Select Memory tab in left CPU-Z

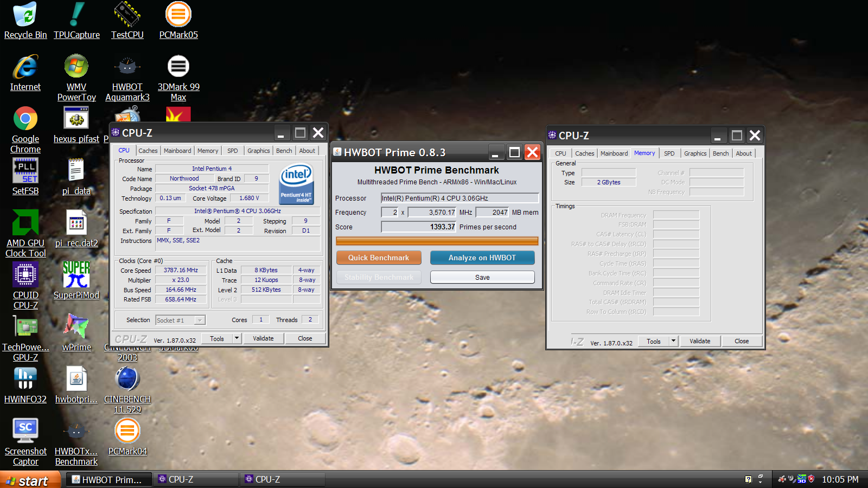pyautogui.click(x=208, y=151)
